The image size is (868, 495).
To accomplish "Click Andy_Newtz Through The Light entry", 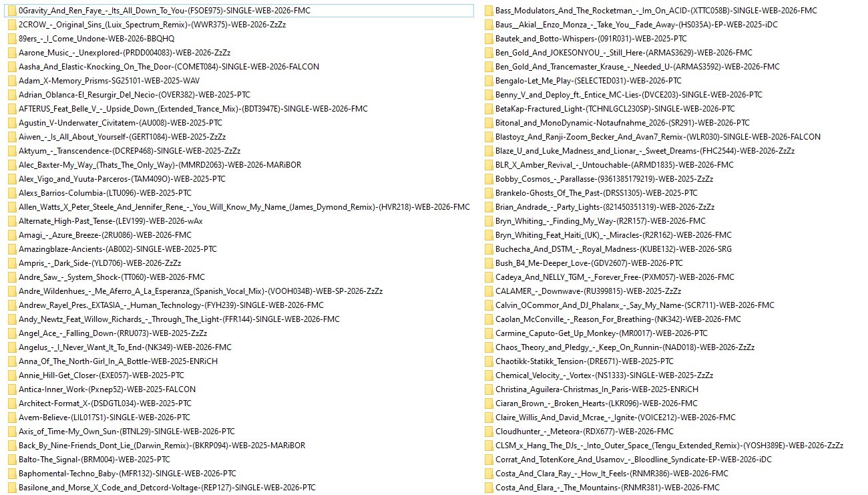I will 180,319.
